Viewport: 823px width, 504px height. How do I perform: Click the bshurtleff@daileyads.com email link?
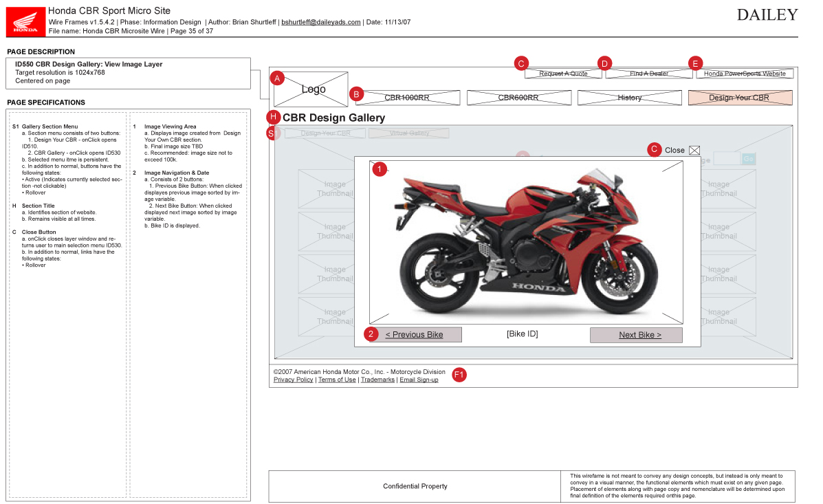[321, 22]
